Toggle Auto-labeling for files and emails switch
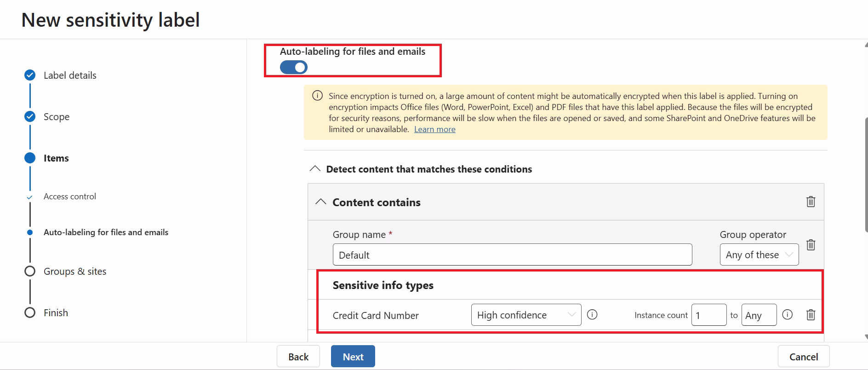 [293, 68]
